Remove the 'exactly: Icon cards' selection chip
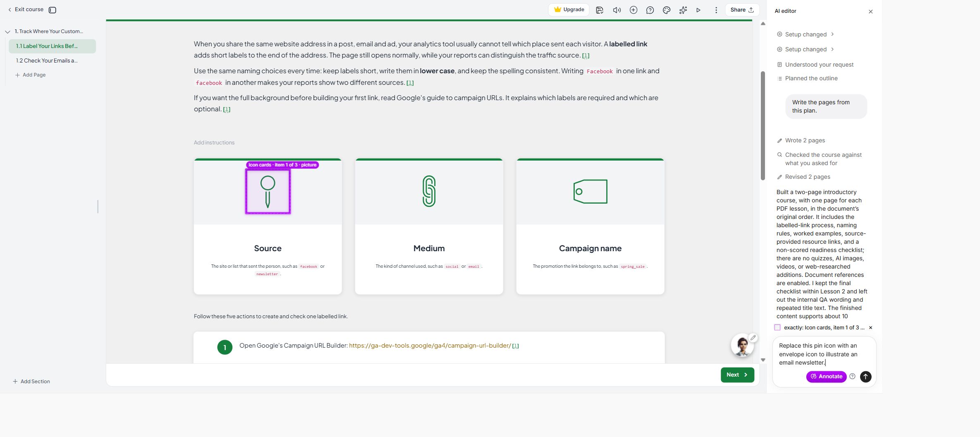This screenshot has height=437, width=980. coord(870,327)
